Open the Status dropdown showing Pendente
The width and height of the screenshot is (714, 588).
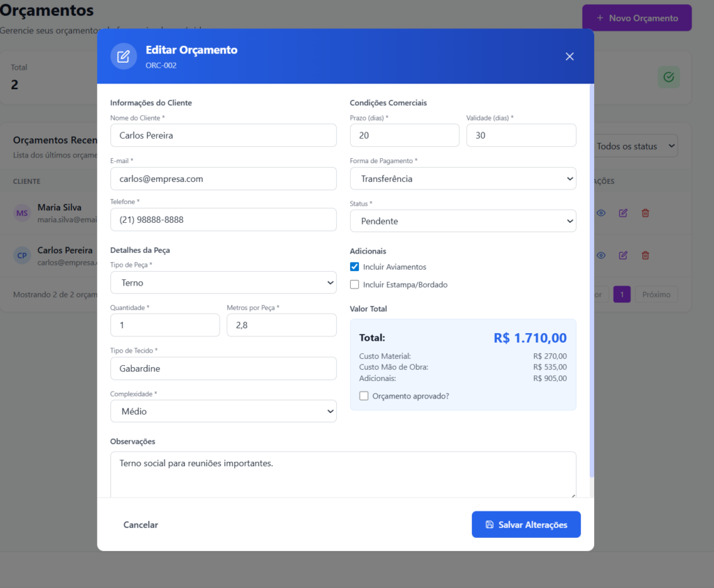[463, 221]
